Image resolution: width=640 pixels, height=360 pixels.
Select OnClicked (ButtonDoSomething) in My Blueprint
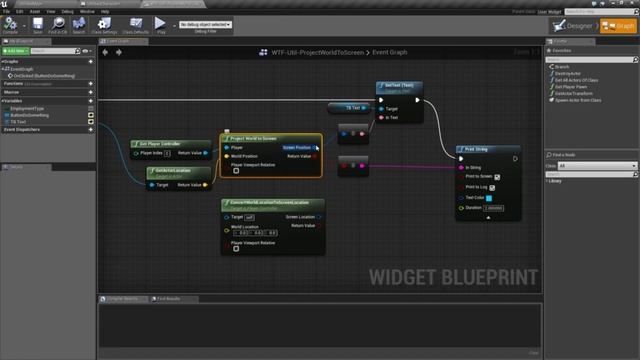tap(44, 76)
